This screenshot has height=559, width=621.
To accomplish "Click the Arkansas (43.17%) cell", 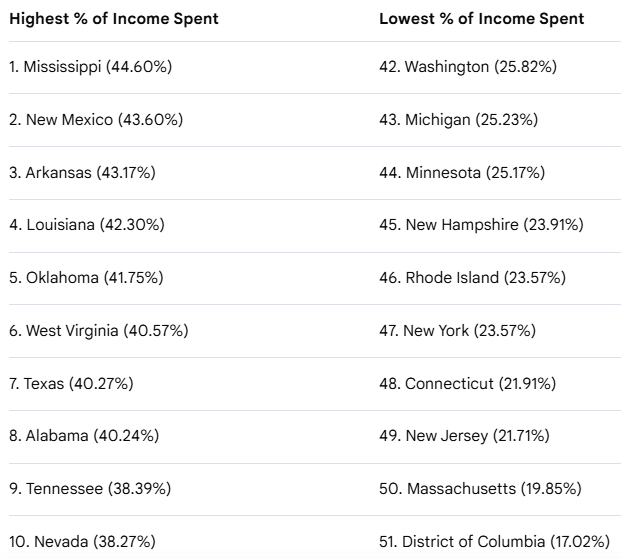I will tap(82, 173).
